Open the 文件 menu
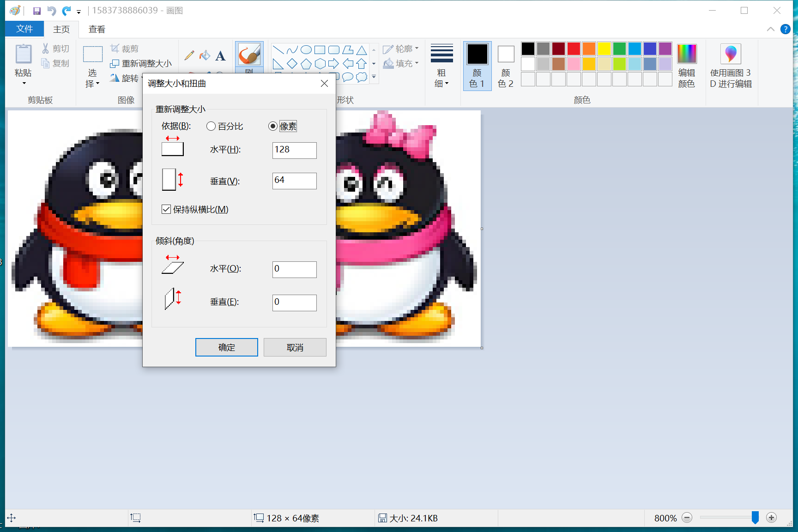This screenshot has height=532, width=798. pyautogui.click(x=24, y=29)
